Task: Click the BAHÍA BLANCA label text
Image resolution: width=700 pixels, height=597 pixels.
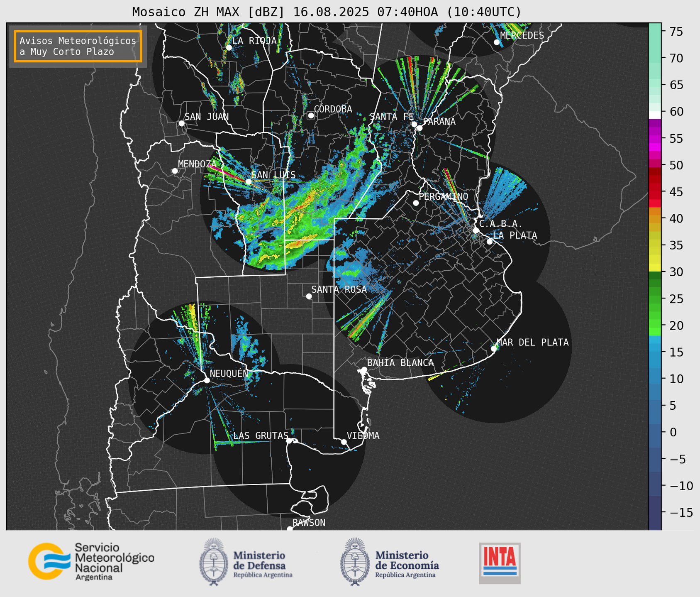Action: pos(400,363)
